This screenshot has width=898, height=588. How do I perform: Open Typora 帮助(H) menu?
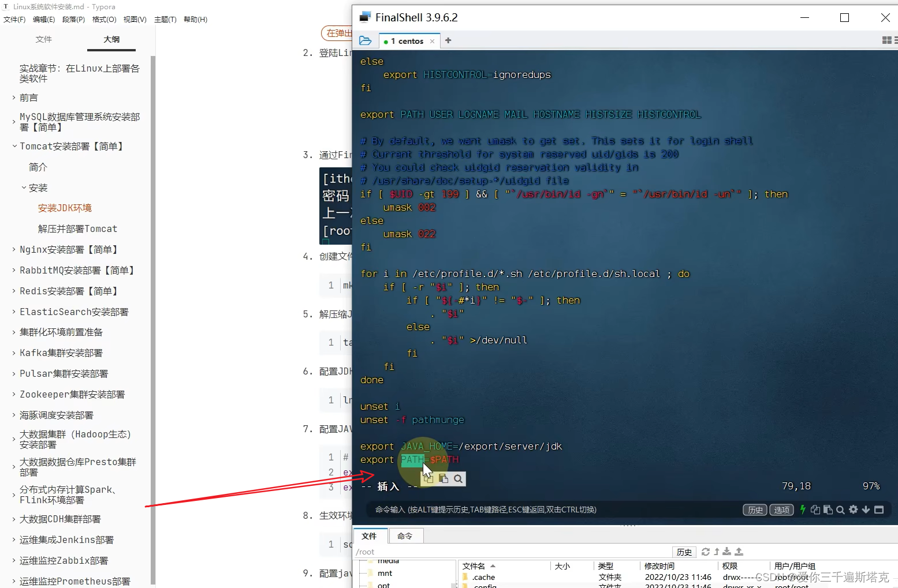pos(195,20)
